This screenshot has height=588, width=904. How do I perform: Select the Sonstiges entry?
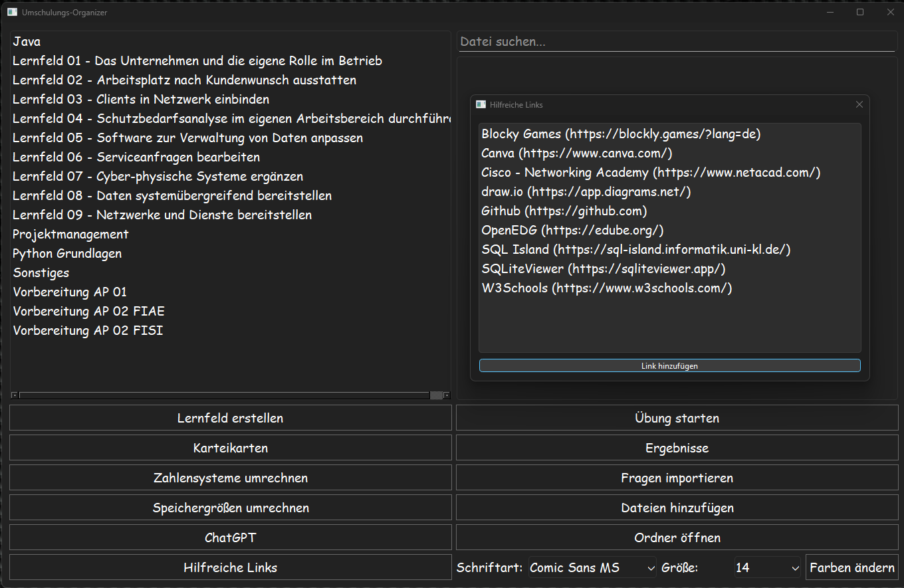coord(231,272)
